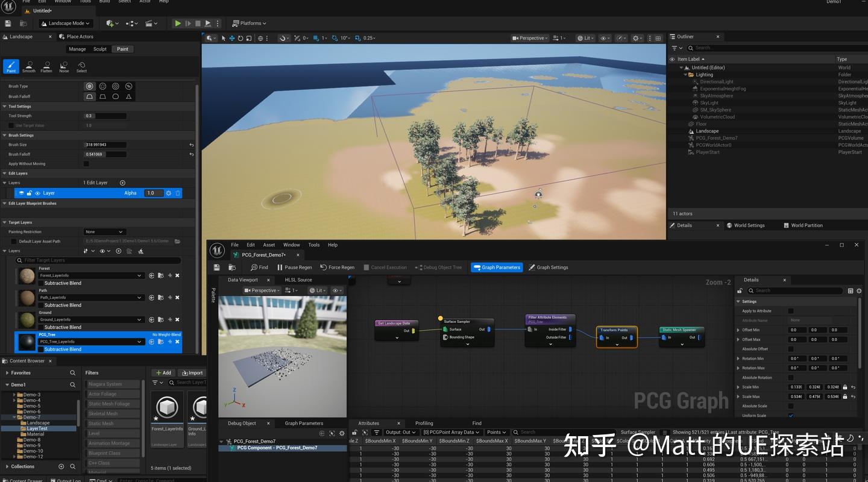The height and width of the screenshot is (482, 868).
Task: Select the rotate transform gizmo in viewport
Action: tap(241, 38)
